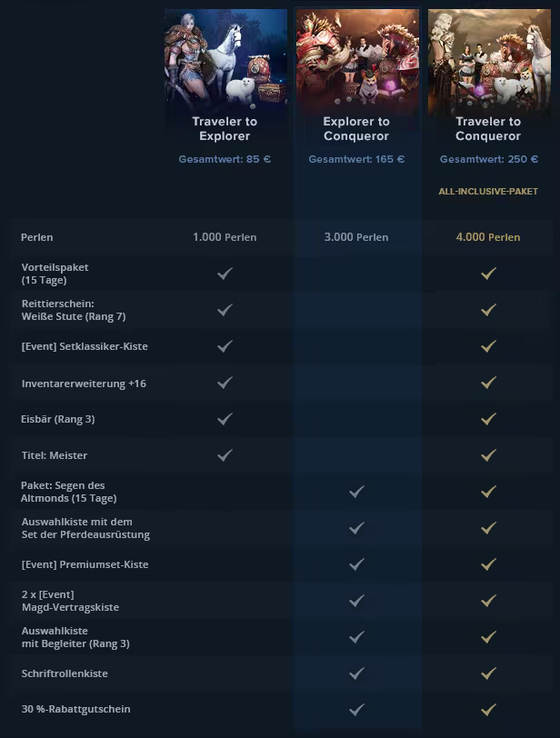Click Eisbär checkmark in Traveler to Explorer column
Screen dimensions: 560x738
(225, 419)
